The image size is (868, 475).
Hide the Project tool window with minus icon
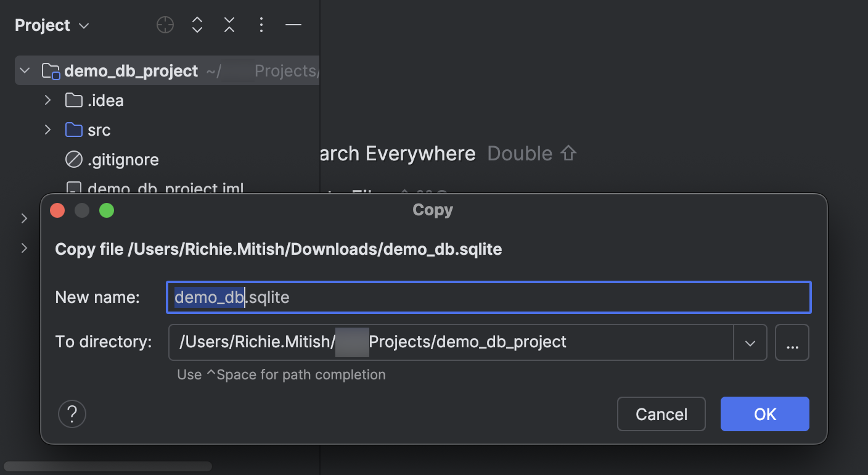tap(293, 25)
